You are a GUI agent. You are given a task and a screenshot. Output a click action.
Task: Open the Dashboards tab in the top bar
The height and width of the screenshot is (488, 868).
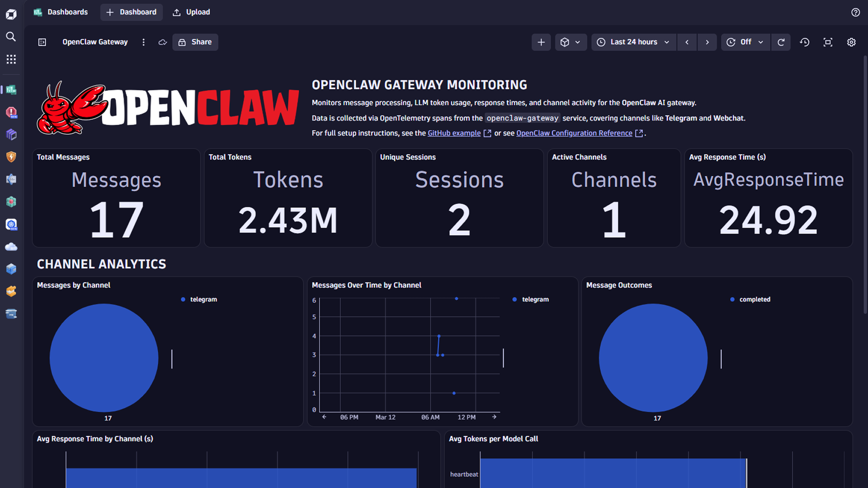[x=61, y=12]
